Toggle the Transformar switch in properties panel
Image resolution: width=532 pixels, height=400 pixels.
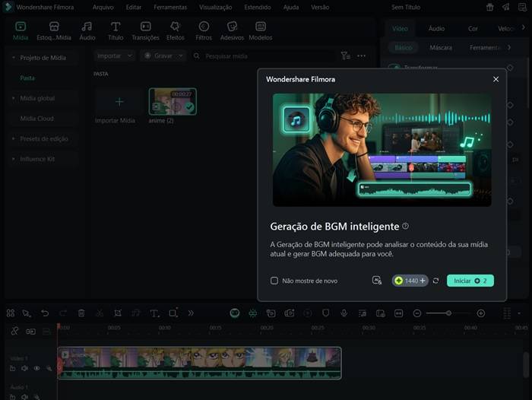[x=396, y=68]
